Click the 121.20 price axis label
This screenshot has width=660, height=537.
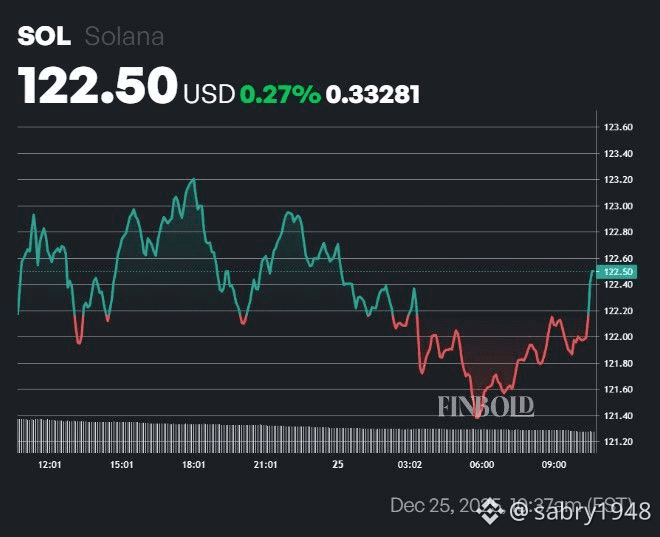618,441
